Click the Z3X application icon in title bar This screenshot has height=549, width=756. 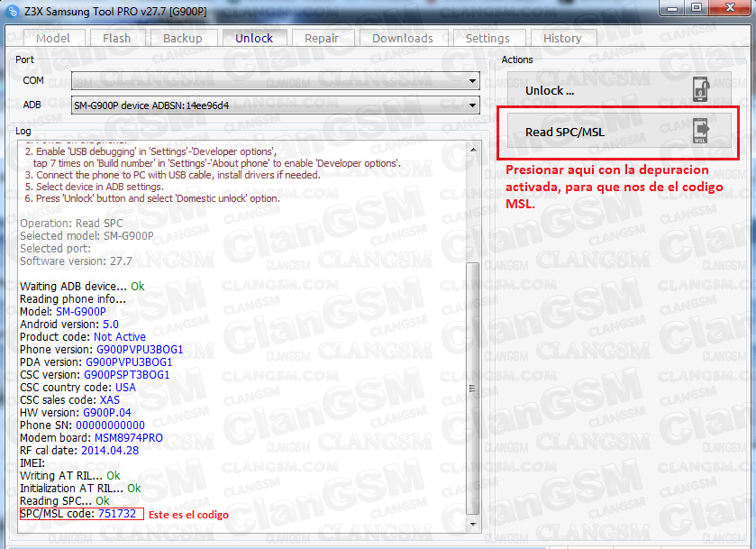(x=13, y=11)
